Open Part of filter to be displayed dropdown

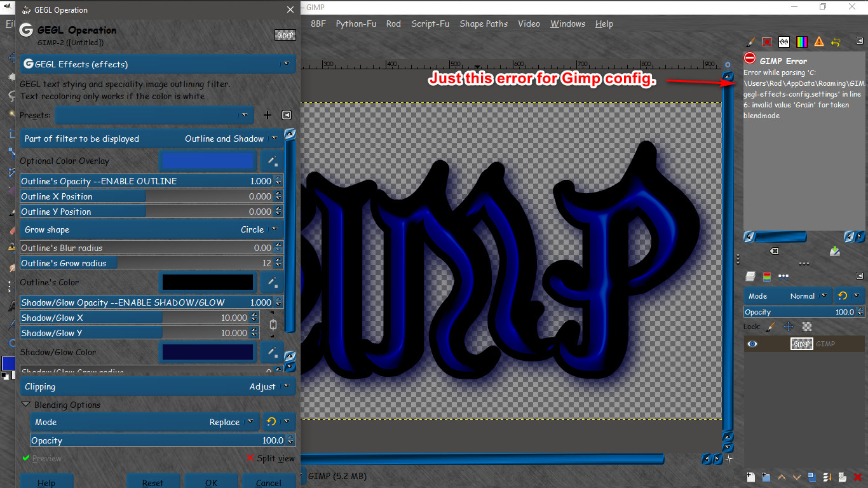click(151, 139)
